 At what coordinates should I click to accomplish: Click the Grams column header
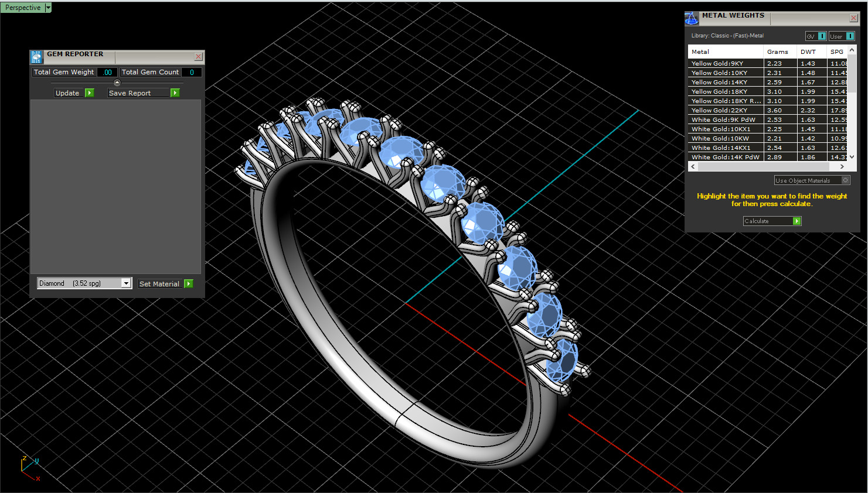780,52
